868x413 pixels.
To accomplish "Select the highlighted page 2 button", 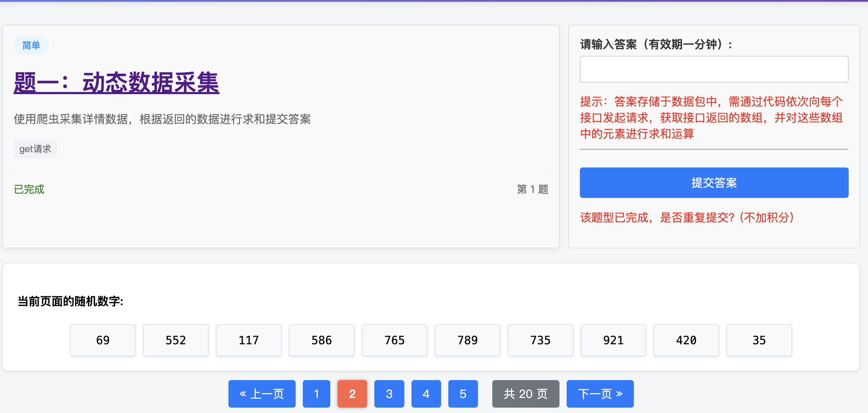I will (x=352, y=394).
